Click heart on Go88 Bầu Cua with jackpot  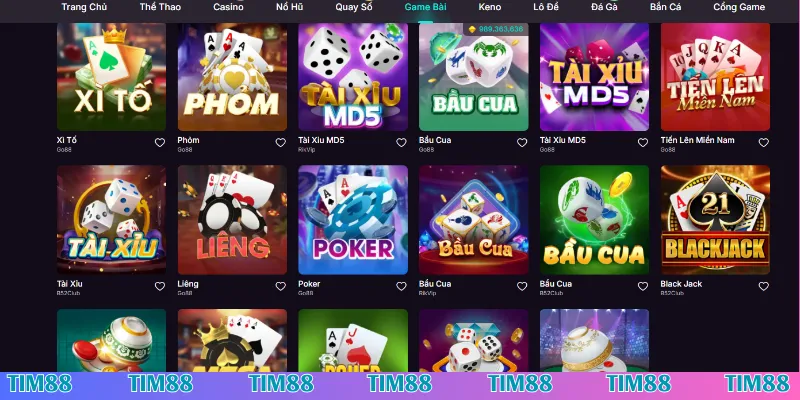522,143
